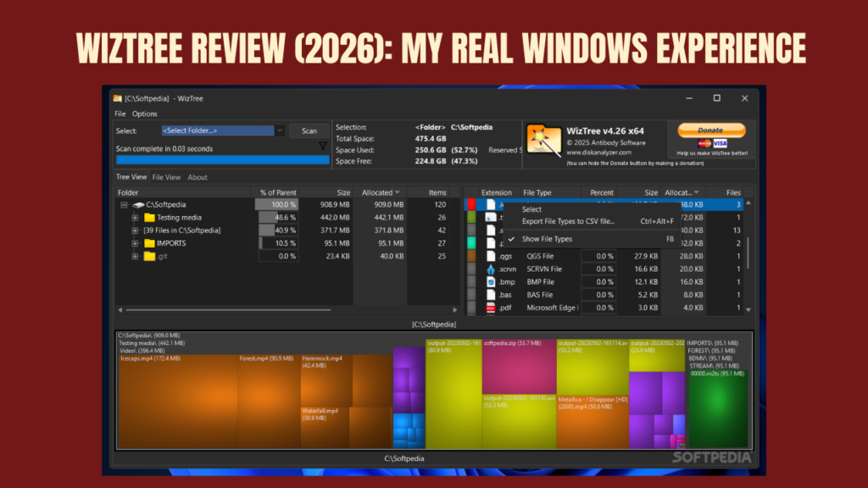This screenshot has height=488, width=868.
Task: Sort by the Extension column header
Action: [497, 192]
